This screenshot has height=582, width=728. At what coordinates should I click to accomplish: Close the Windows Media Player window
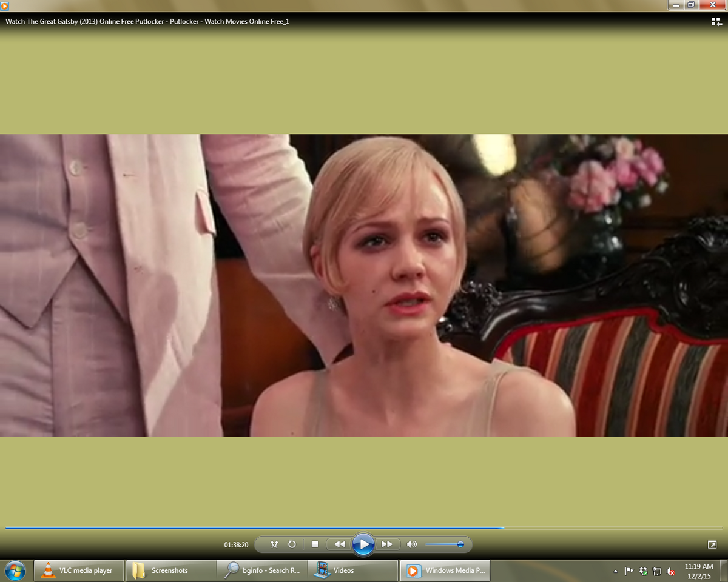pyautogui.click(x=712, y=5)
